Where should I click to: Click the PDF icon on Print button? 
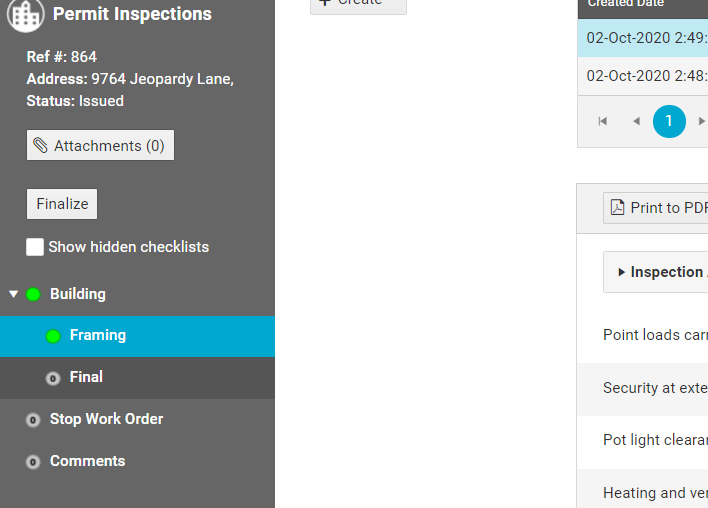point(617,208)
